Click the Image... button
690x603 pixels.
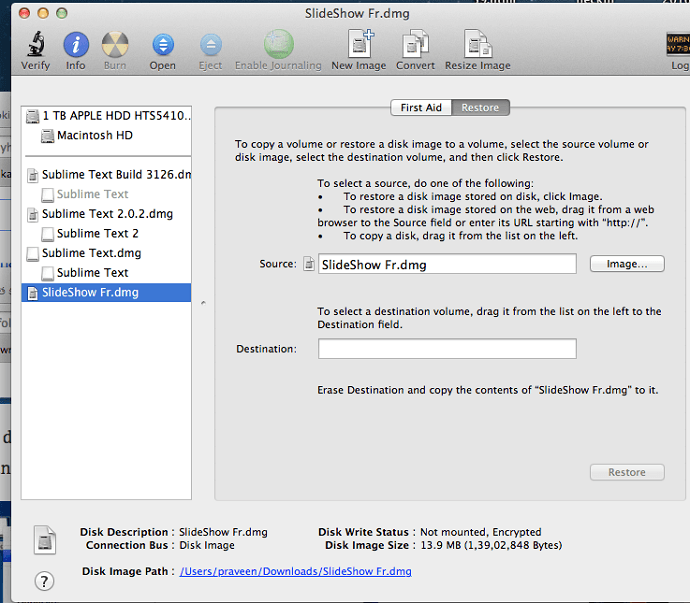(x=627, y=264)
